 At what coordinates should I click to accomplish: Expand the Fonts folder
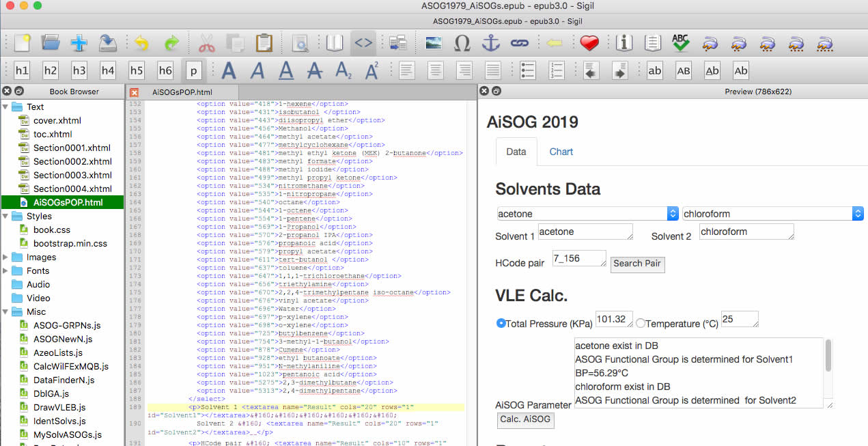[6, 270]
